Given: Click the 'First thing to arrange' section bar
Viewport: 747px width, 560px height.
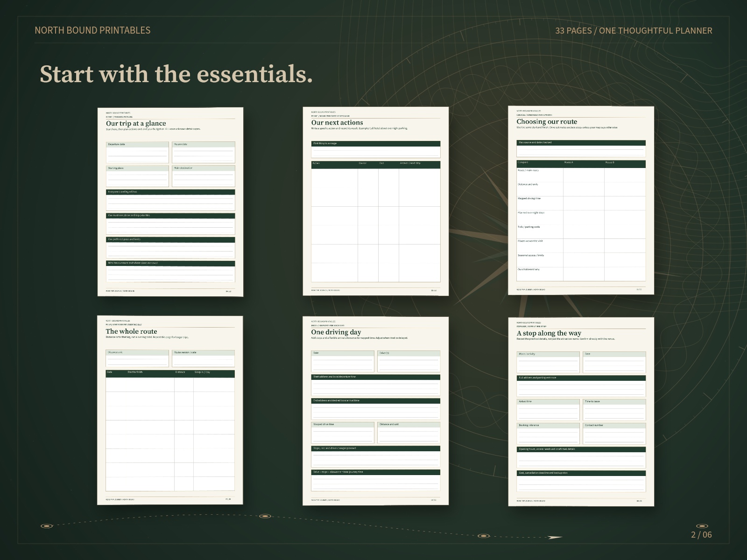Looking at the screenshot, I should [376, 143].
